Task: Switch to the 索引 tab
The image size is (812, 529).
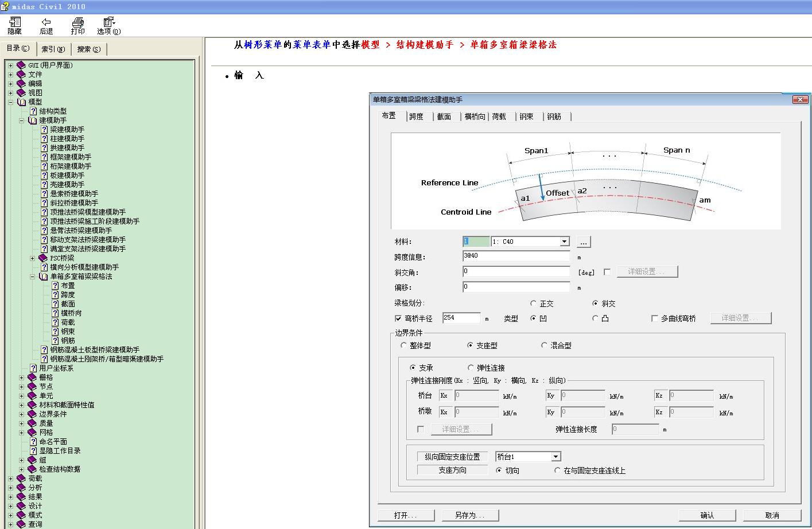Action: tap(53, 49)
